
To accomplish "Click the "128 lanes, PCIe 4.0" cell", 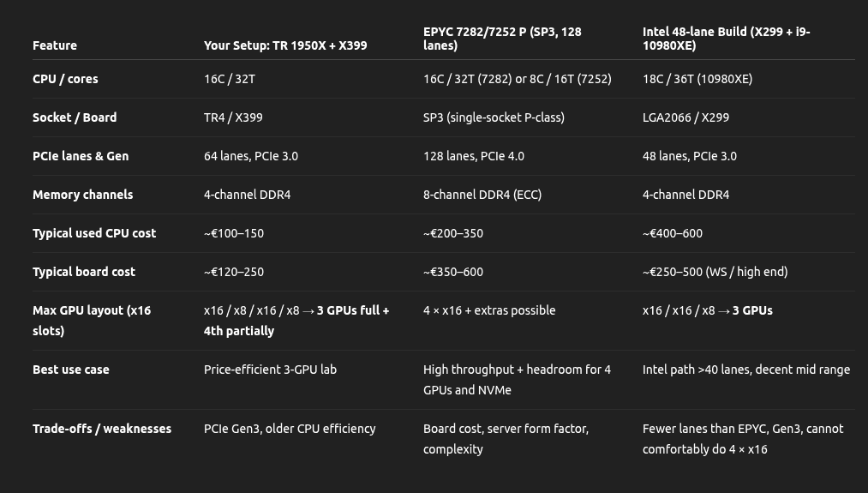I will [x=474, y=156].
